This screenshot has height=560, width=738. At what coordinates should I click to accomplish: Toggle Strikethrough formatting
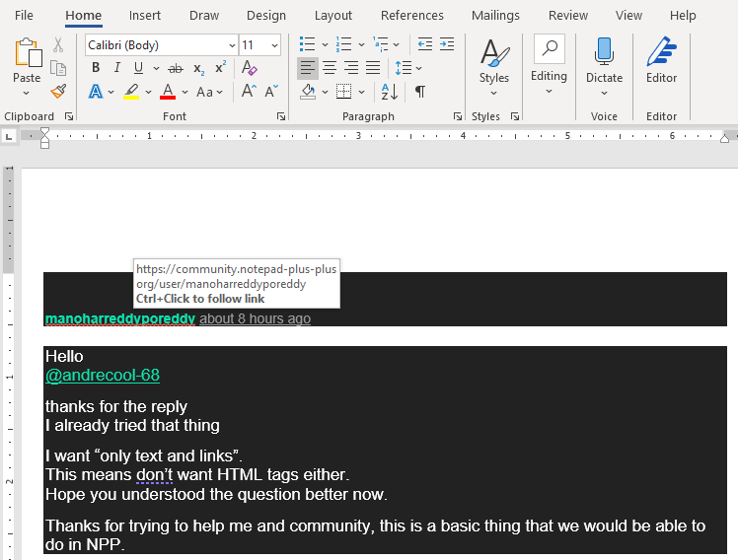click(176, 69)
